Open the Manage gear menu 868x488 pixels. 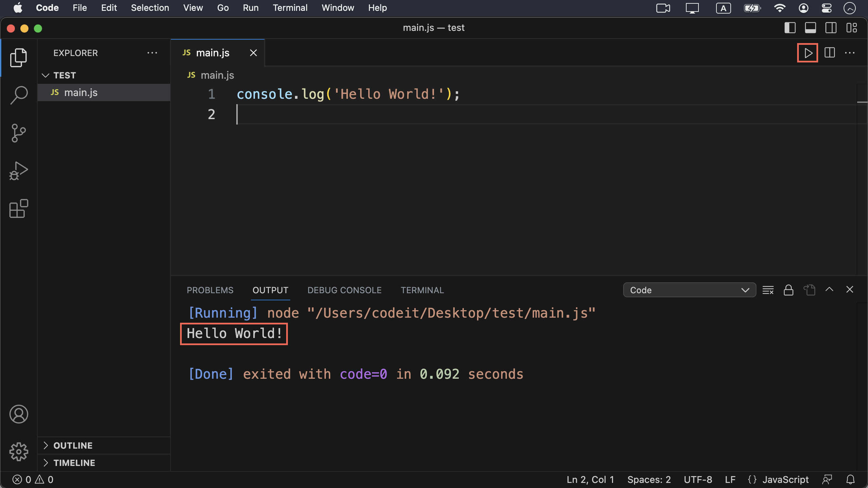[19, 451]
